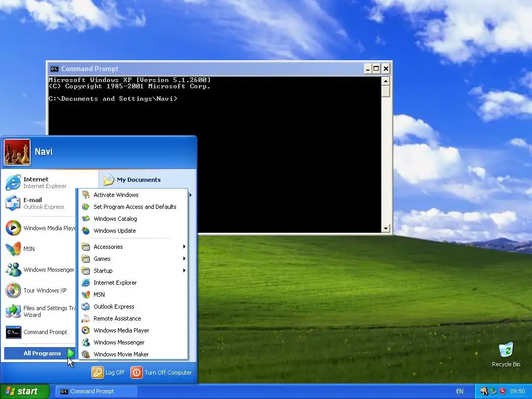Open Internet Explorer in the All Programs list
532x399 pixels.
[x=133, y=283]
